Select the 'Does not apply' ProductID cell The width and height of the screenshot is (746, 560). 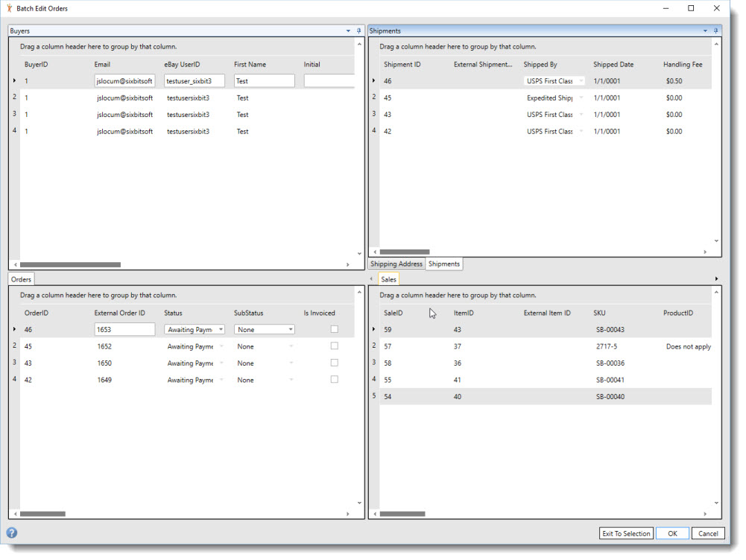(689, 346)
